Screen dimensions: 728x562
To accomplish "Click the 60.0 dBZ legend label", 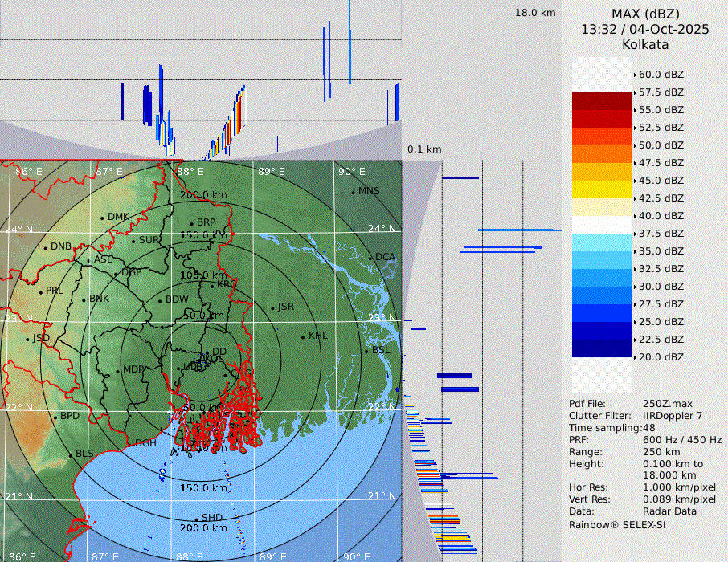I will click(661, 75).
